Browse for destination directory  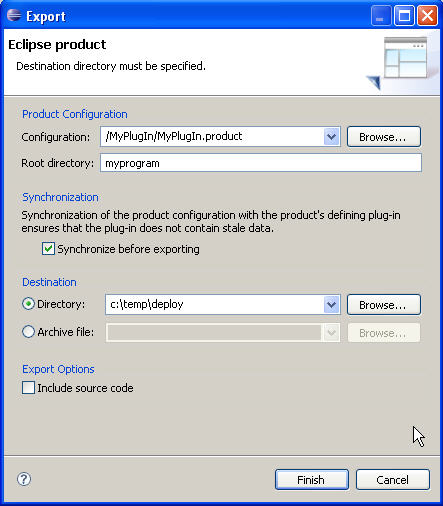pos(384,304)
